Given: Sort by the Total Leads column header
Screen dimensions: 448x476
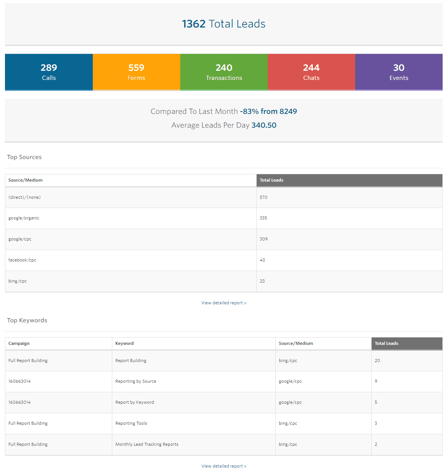Looking at the screenshot, I should pos(272,180).
